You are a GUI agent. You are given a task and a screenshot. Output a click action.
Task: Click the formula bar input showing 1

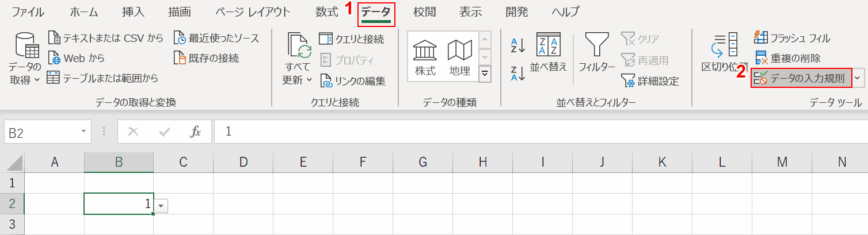coord(540,132)
